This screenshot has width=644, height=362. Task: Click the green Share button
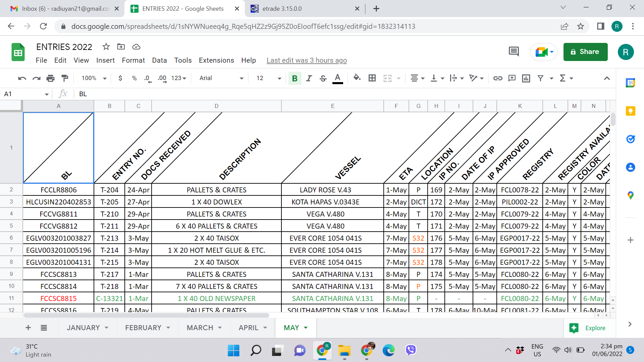tap(585, 52)
